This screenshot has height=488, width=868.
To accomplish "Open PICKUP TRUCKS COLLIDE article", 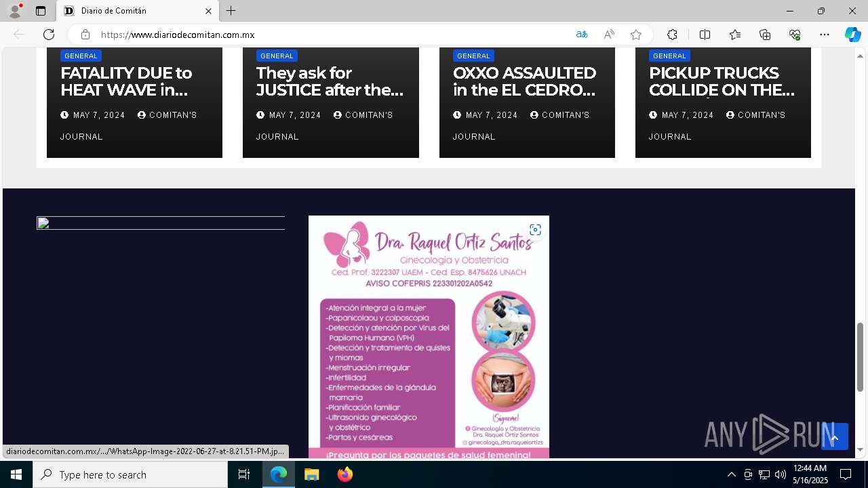I will click(722, 81).
